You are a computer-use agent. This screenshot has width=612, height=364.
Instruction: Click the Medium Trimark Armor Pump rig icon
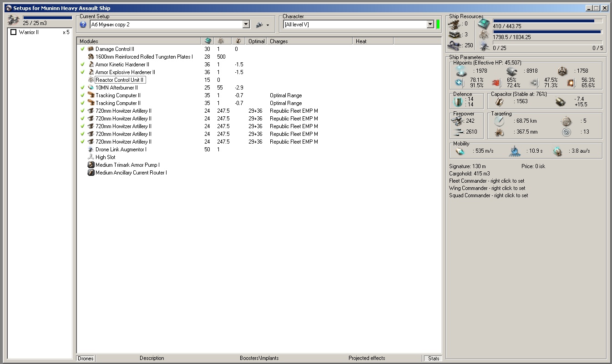coord(91,165)
